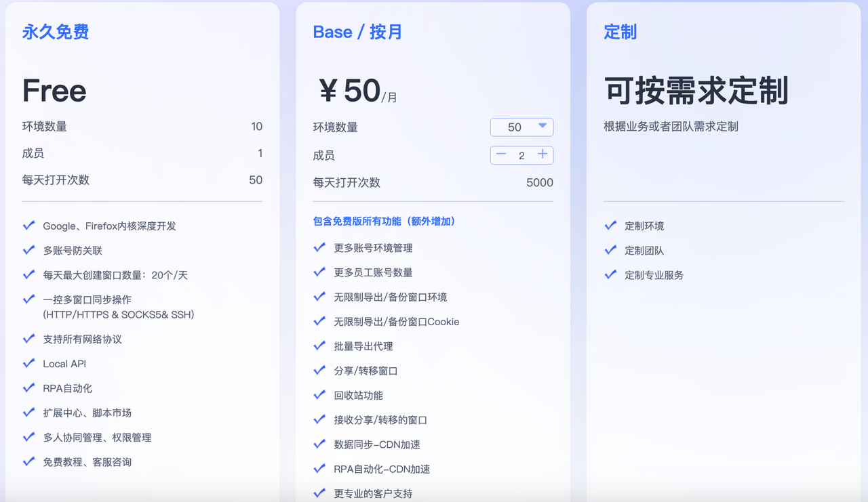Select the checkmark beside 多账号防关联
This screenshot has width=868, height=502.
click(x=28, y=249)
